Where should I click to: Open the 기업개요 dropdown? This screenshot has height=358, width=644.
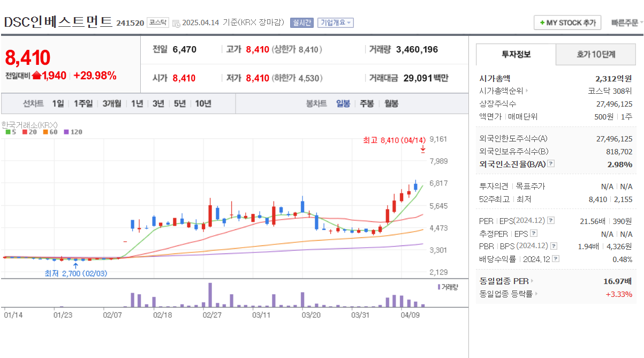pos(335,23)
